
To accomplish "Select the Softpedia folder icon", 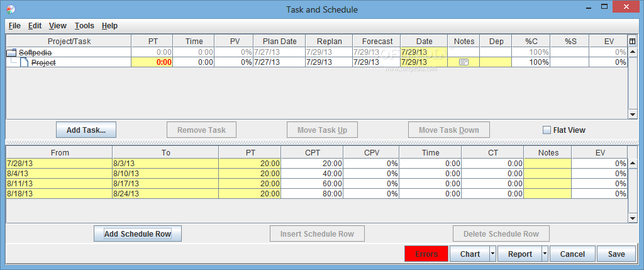I will [x=12, y=53].
